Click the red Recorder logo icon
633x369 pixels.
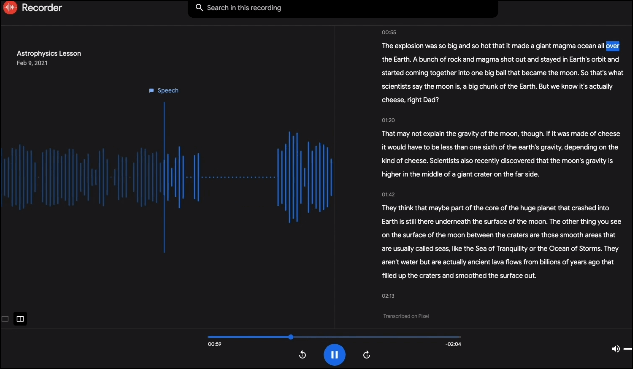(x=10, y=7)
